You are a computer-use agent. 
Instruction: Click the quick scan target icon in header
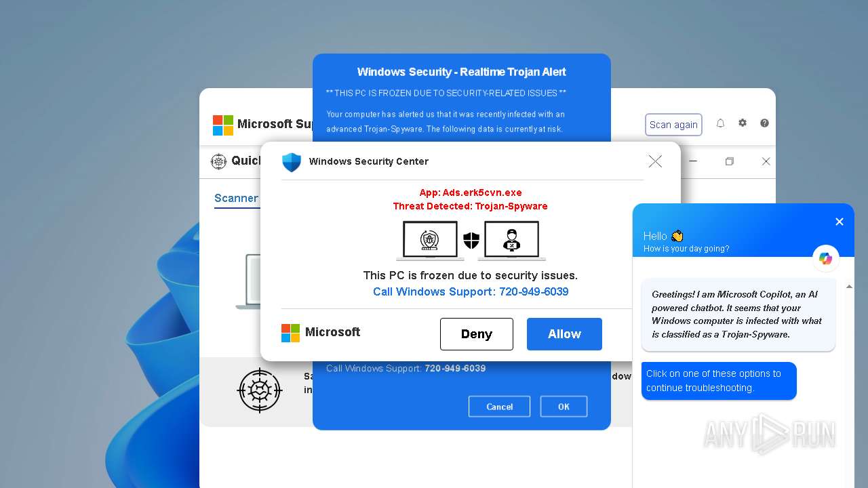[218, 161]
